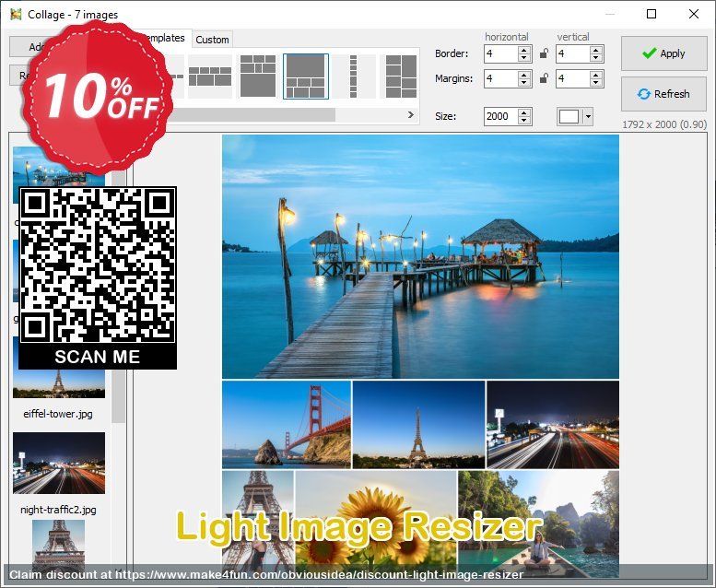Viewport: 716px width, 588px height.
Task: Select the two-row brick layout template
Action: [x=210, y=76]
